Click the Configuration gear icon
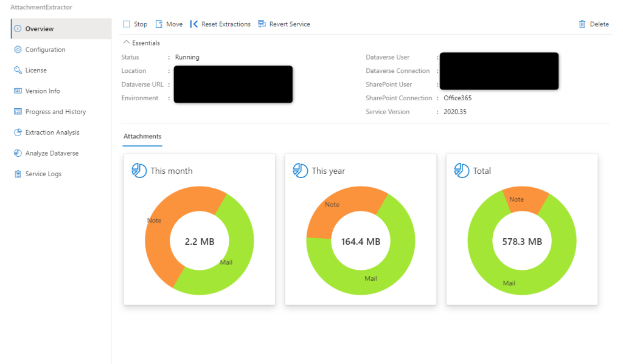The height and width of the screenshot is (364, 623). [x=18, y=50]
